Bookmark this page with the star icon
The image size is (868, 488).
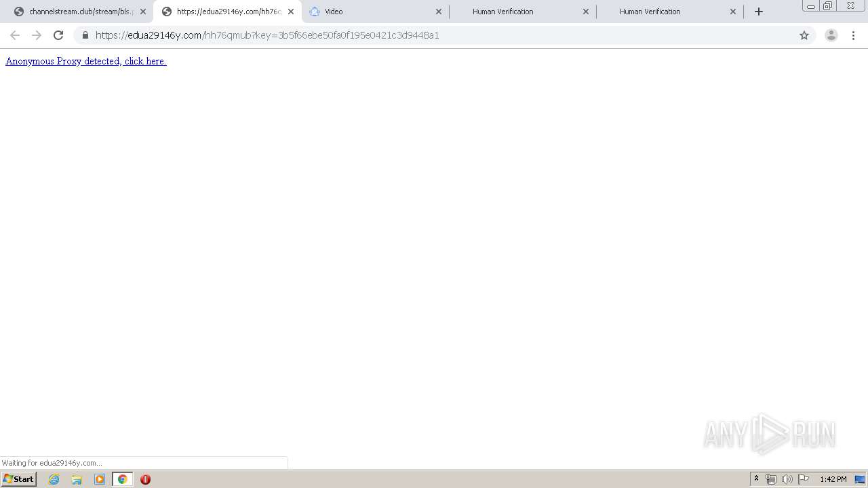804,35
